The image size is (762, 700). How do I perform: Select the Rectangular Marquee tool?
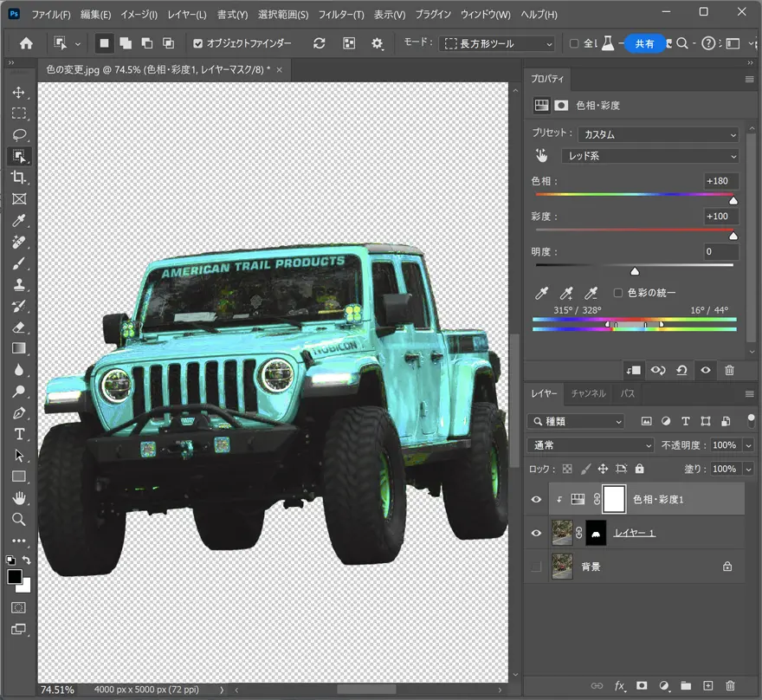pos(19,113)
